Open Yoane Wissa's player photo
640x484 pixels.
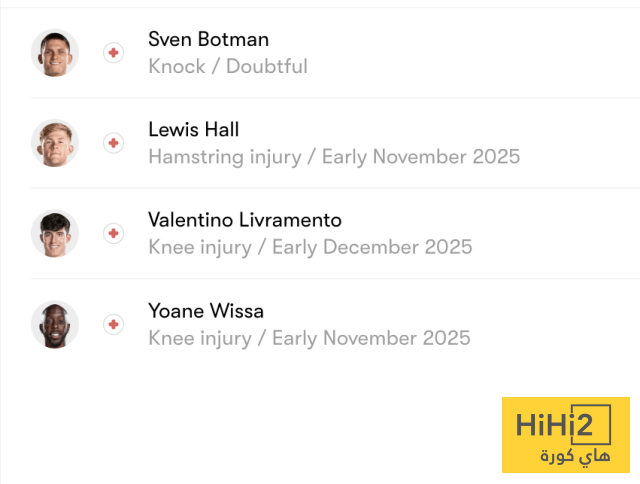[54, 324]
